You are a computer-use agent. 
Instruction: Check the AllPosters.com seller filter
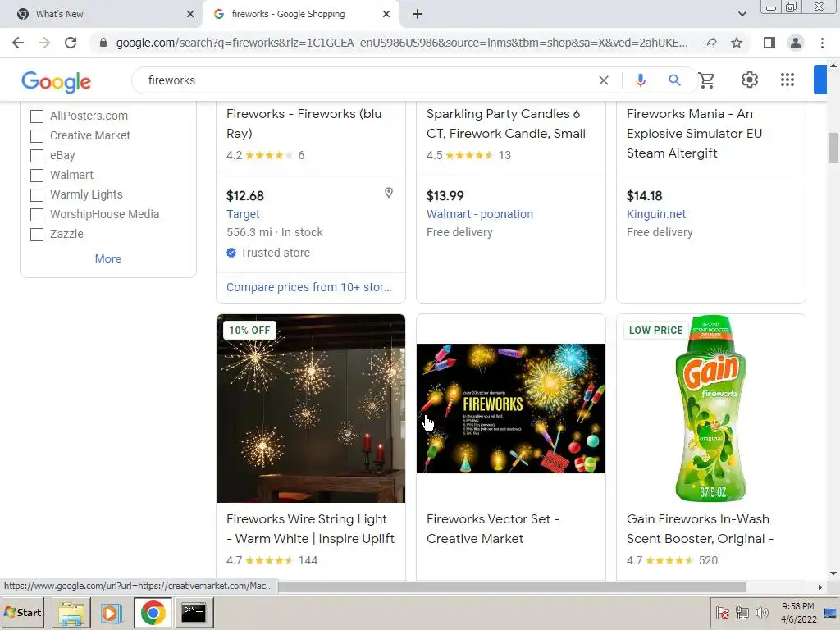click(x=36, y=116)
